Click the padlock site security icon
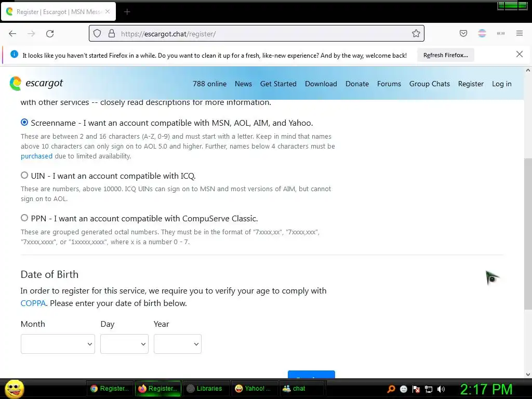Screen dimensions: 532x399 click(x=112, y=34)
